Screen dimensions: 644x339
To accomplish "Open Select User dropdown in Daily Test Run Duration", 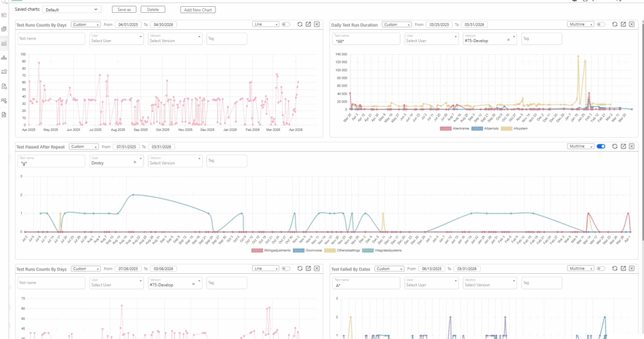I will (x=431, y=39).
